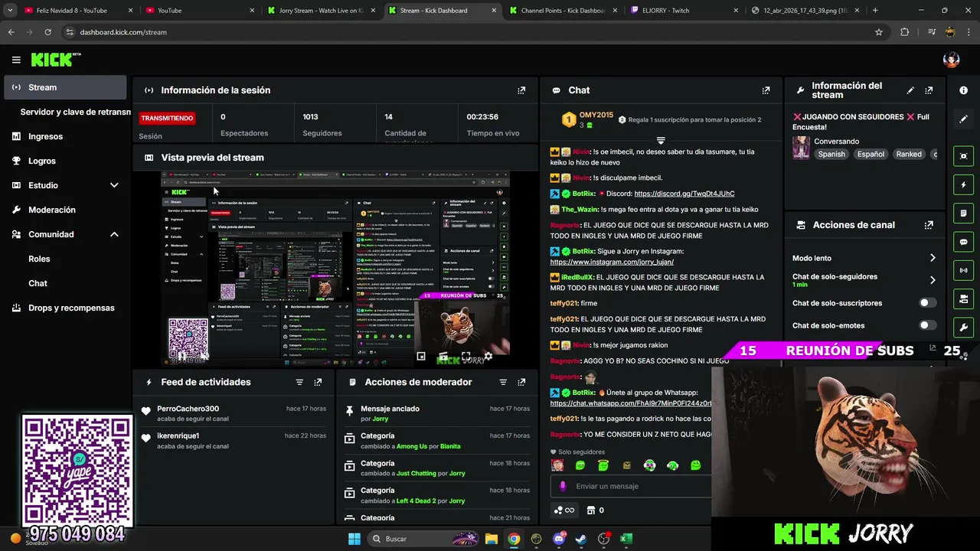Open Discord from the Windows taskbar
980x551 pixels.
tap(558, 539)
